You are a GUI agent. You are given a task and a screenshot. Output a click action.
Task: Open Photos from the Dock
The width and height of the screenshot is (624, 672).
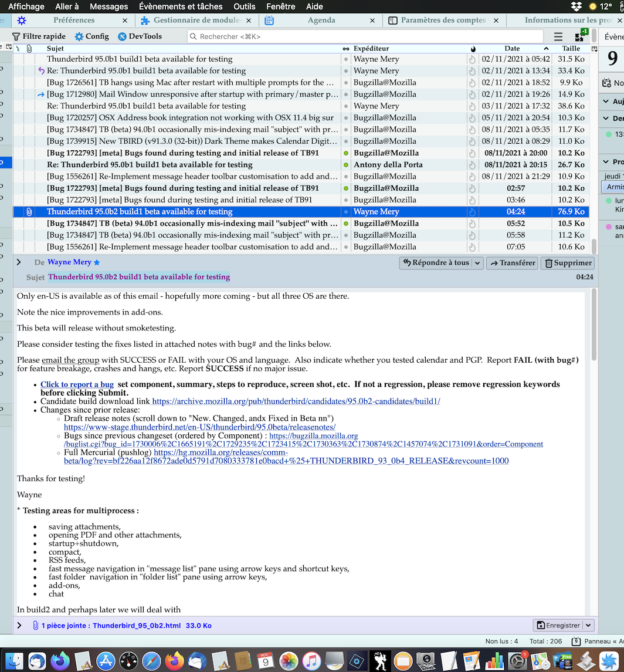pyautogui.click(x=289, y=661)
